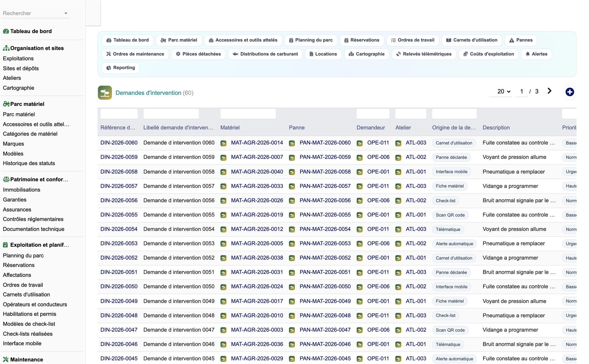
Task: Open Carnets d'utilisation top tab
Action: pyautogui.click(x=472, y=40)
